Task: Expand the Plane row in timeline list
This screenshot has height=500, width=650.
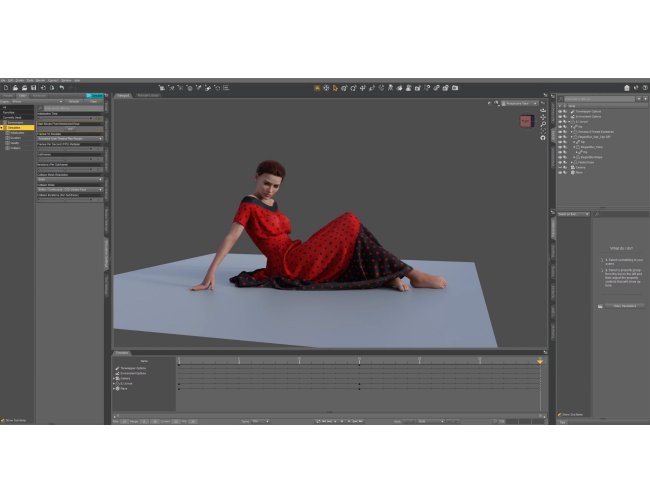Action: 114,389
